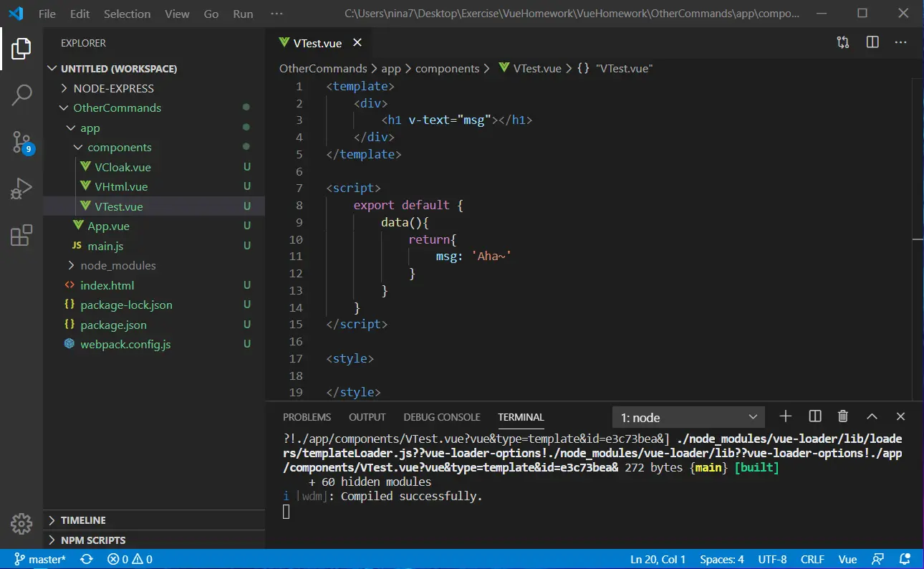The width and height of the screenshot is (924, 569).
Task: Split the terminal panel
Action: pos(814,416)
